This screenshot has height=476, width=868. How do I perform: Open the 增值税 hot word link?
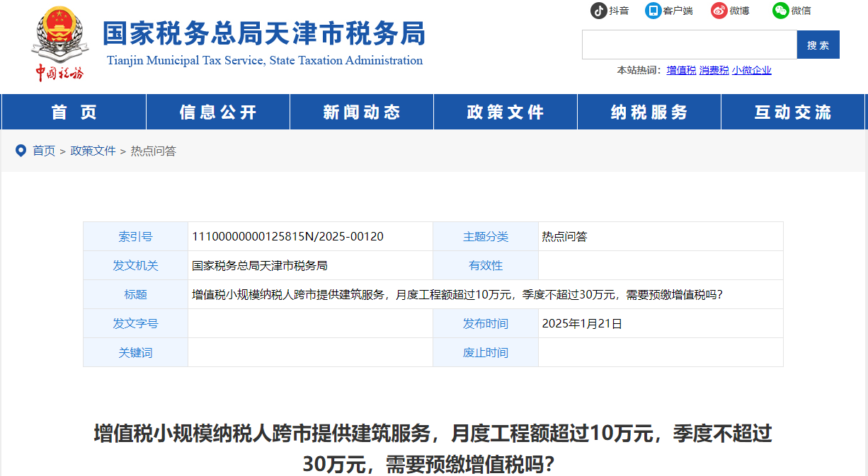(681, 70)
